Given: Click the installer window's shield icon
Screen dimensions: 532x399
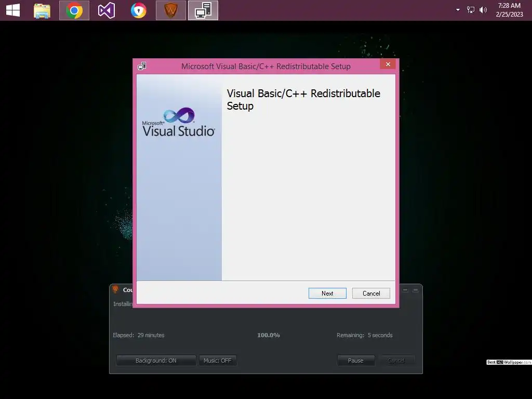Looking at the screenshot, I should [x=115, y=289].
